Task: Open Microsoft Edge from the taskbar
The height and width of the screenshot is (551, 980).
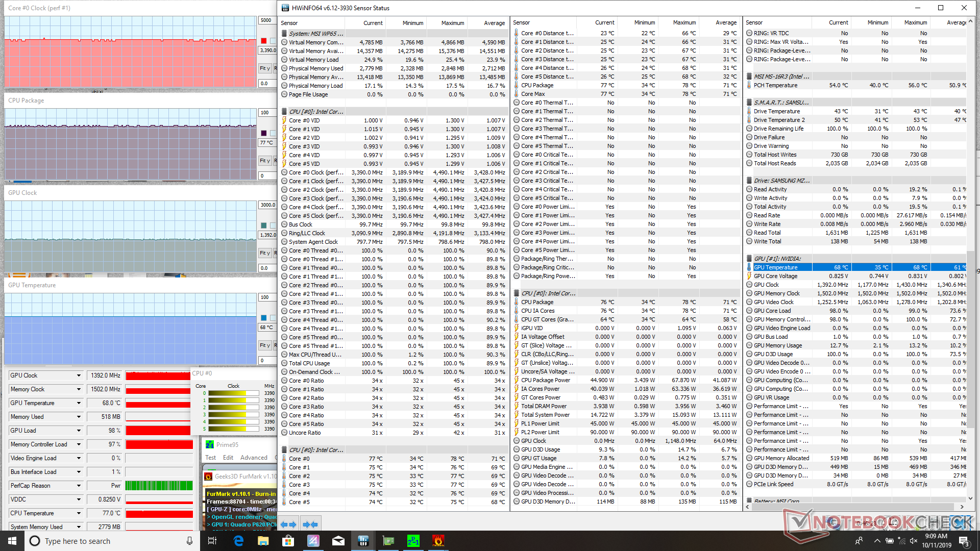Action: pyautogui.click(x=238, y=541)
